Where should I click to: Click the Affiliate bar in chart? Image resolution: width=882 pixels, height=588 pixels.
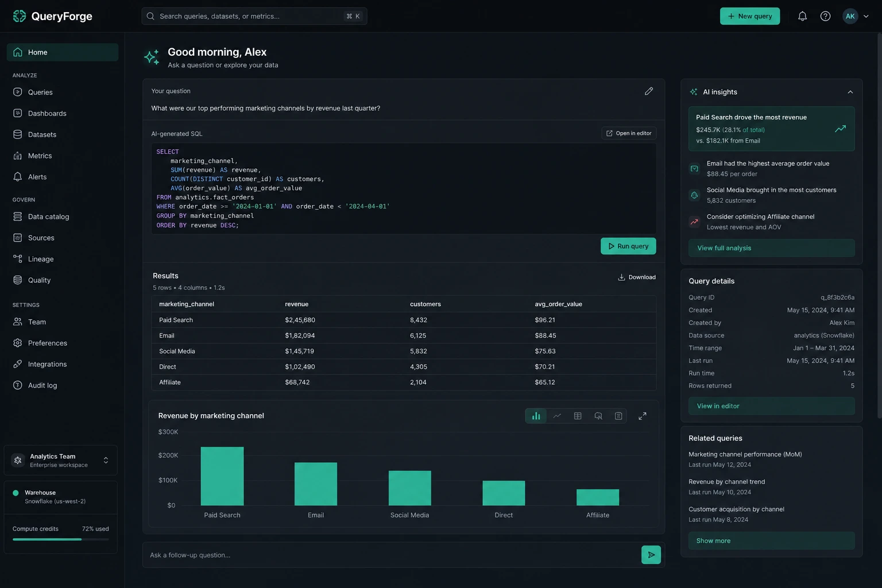point(598,497)
